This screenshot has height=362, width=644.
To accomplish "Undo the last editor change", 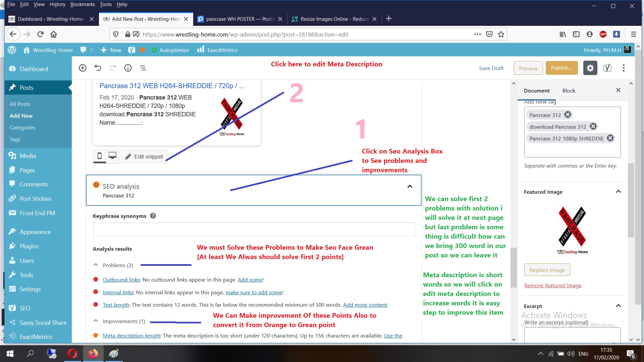I will (98, 68).
